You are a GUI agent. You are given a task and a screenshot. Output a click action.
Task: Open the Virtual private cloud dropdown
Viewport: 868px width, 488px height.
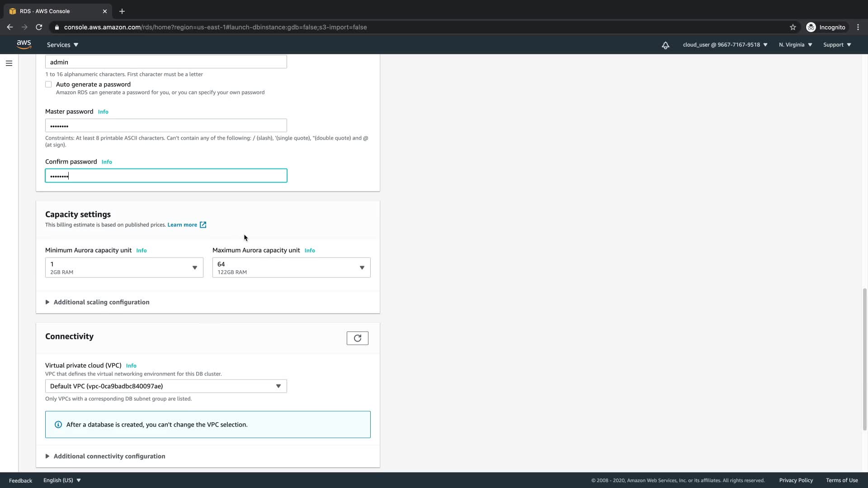tap(166, 386)
